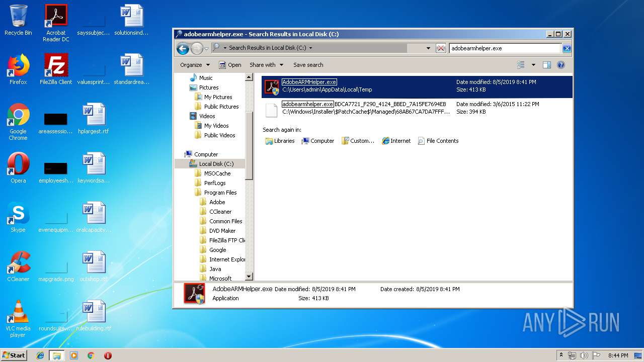Open Opera from the taskbar

click(x=108, y=355)
